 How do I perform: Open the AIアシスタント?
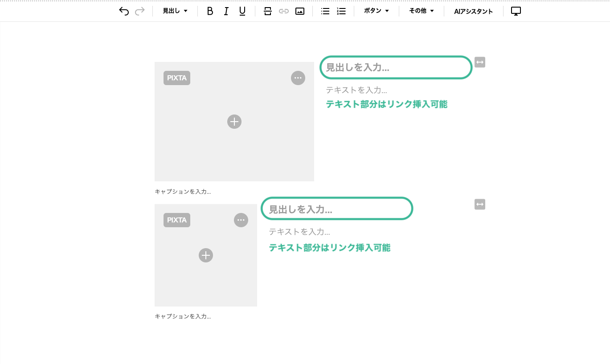coord(474,12)
